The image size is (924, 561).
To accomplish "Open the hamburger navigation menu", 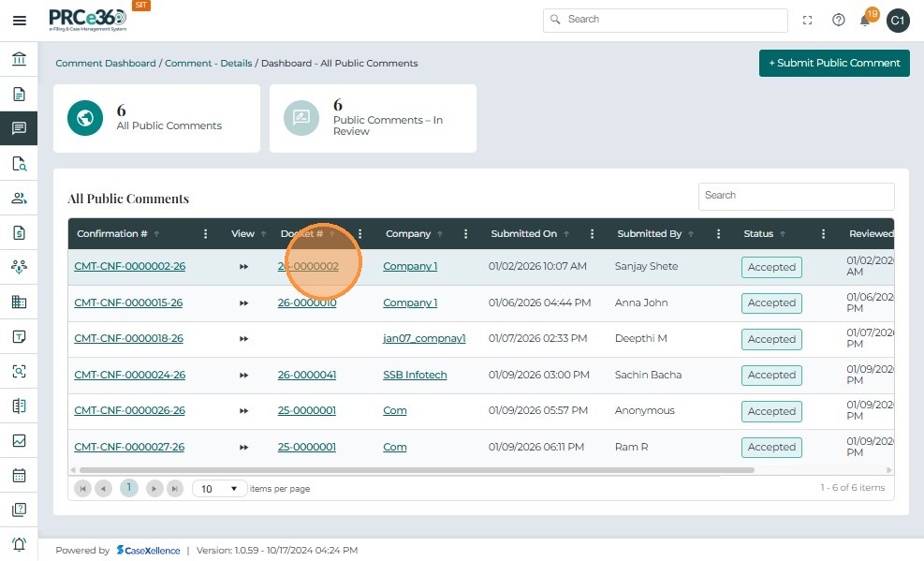I will [19, 21].
